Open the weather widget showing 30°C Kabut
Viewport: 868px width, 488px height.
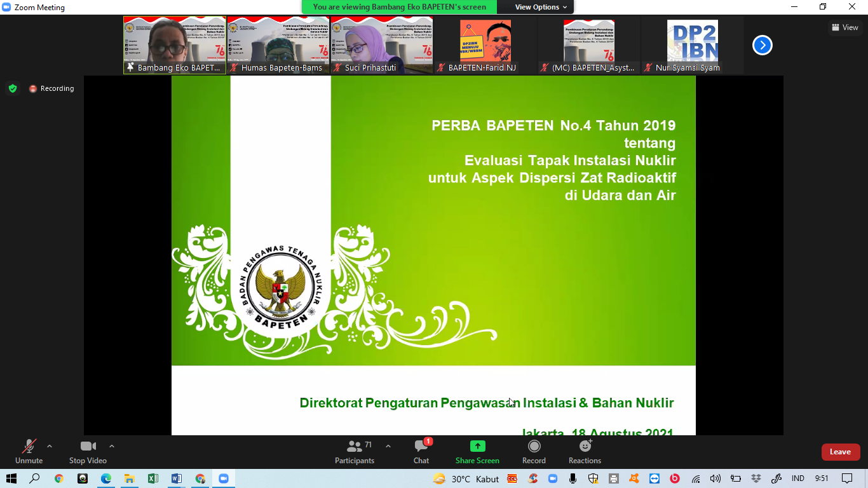(466, 478)
